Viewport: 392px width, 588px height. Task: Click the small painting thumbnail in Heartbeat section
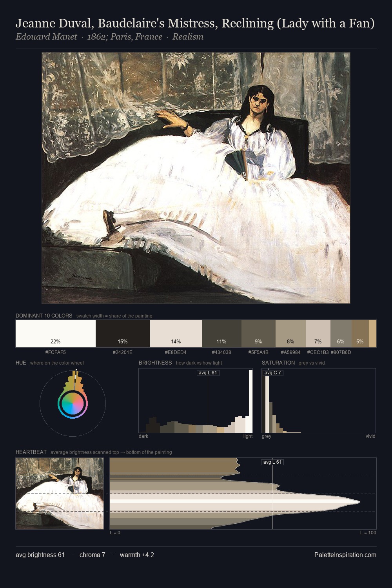point(60,494)
